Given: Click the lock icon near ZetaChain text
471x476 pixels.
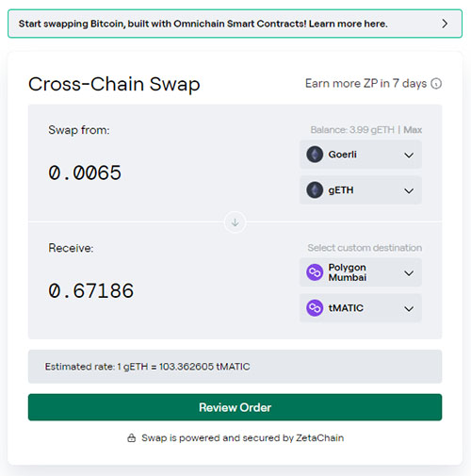Looking at the screenshot, I should coord(132,437).
